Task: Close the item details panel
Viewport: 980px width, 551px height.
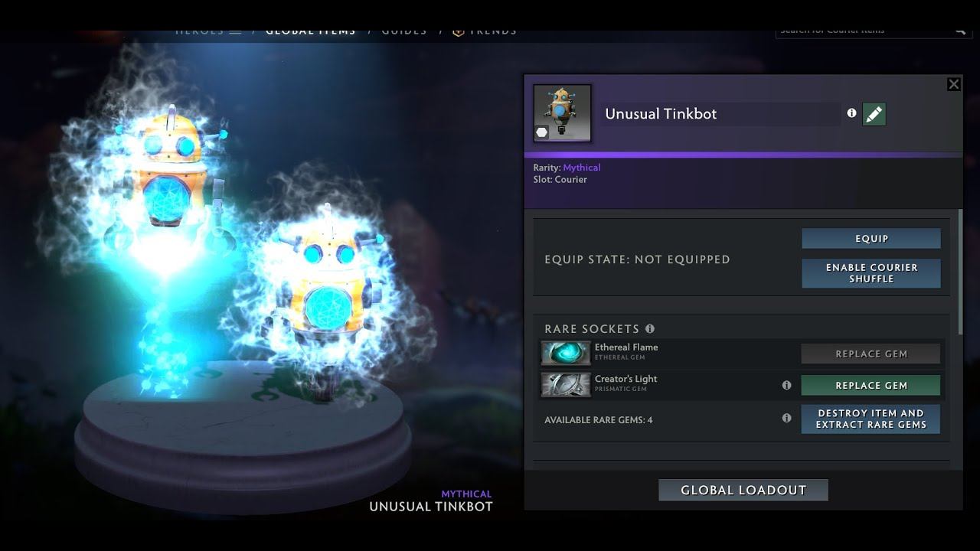Action: coord(953,84)
